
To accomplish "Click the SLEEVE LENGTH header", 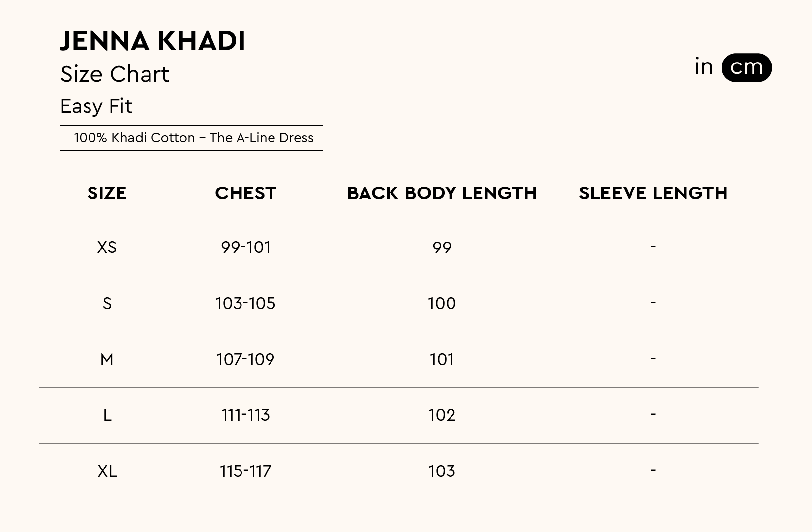I will click(653, 193).
